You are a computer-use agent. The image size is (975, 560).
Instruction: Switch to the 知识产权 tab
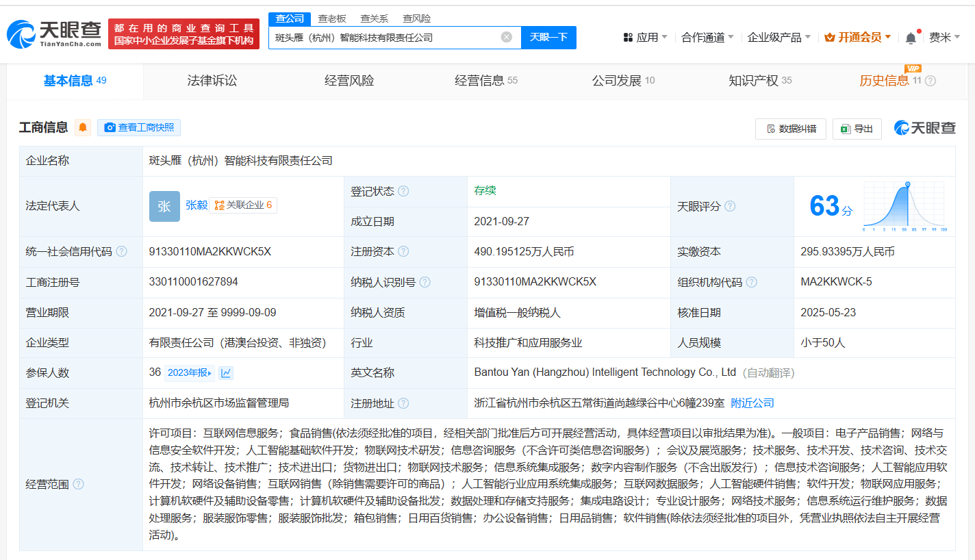tap(760, 81)
